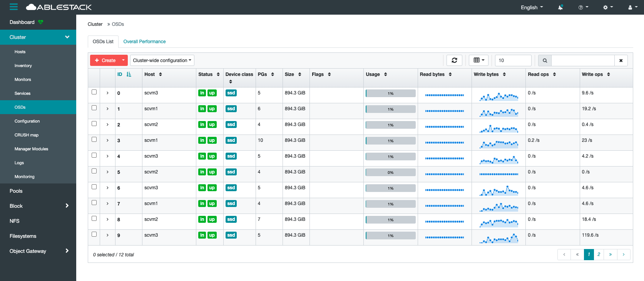
Task: Click the refresh table icon
Action: 454,61
